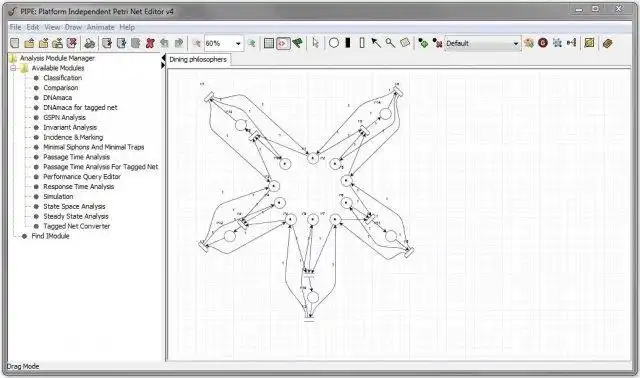
Task: Select the Invariant Analysis module
Action: (x=70, y=127)
